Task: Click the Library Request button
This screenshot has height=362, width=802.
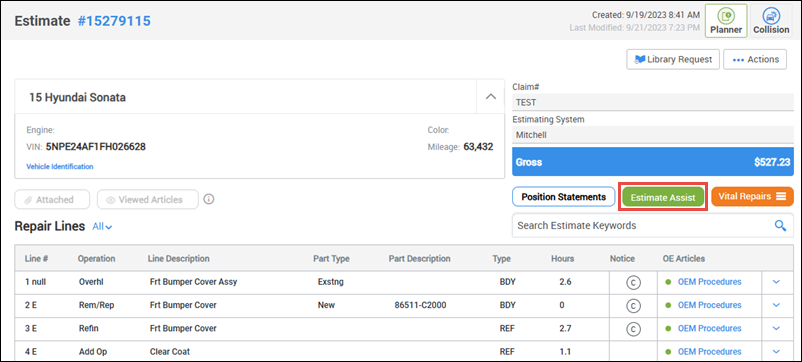Action: [x=673, y=59]
